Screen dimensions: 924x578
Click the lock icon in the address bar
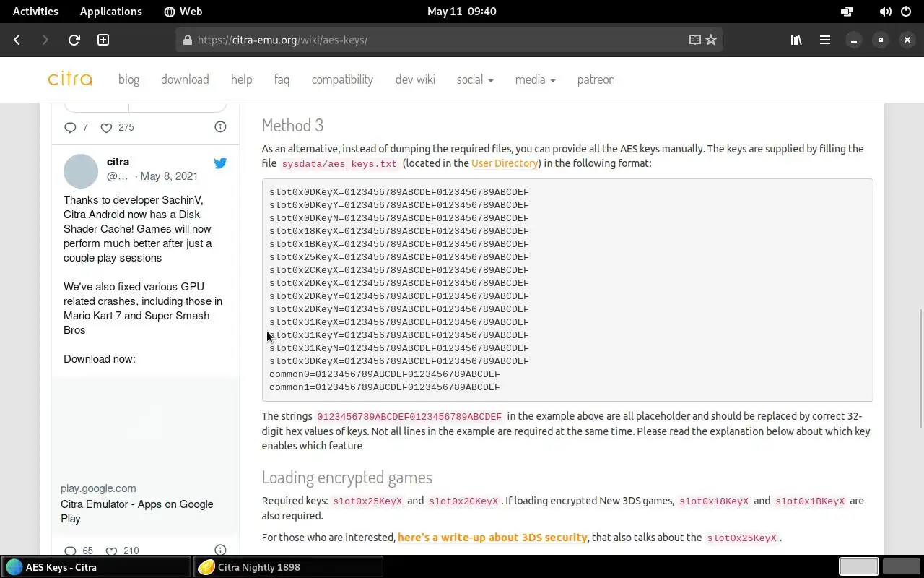coord(188,40)
